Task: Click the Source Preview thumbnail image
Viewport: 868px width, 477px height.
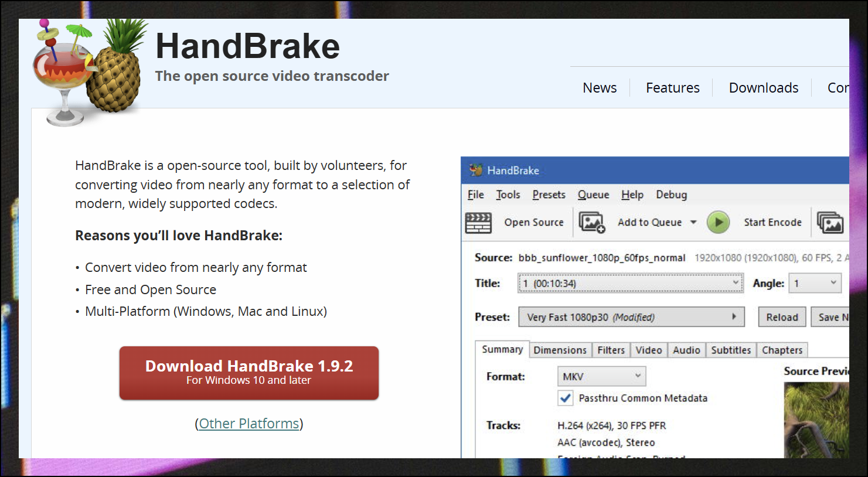Action: pos(816,420)
